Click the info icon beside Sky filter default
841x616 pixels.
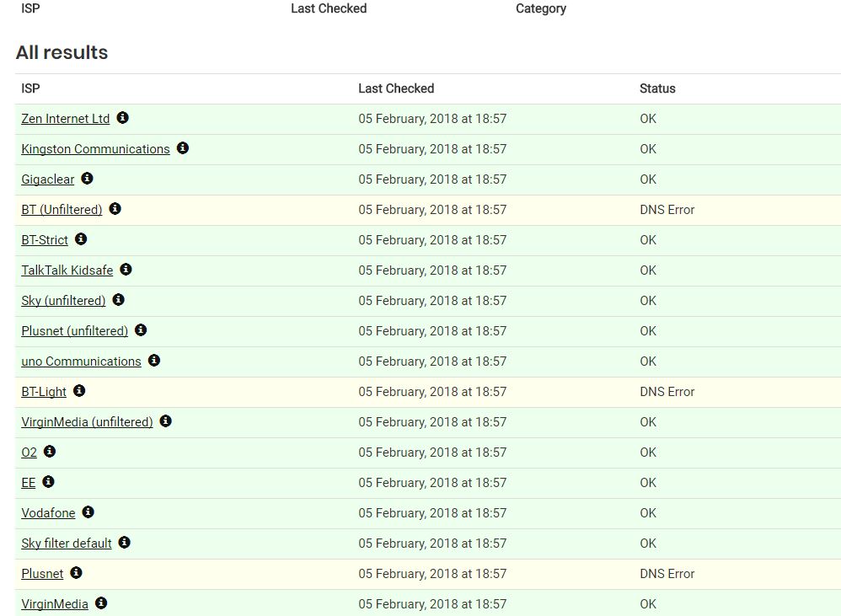click(124, 543)
